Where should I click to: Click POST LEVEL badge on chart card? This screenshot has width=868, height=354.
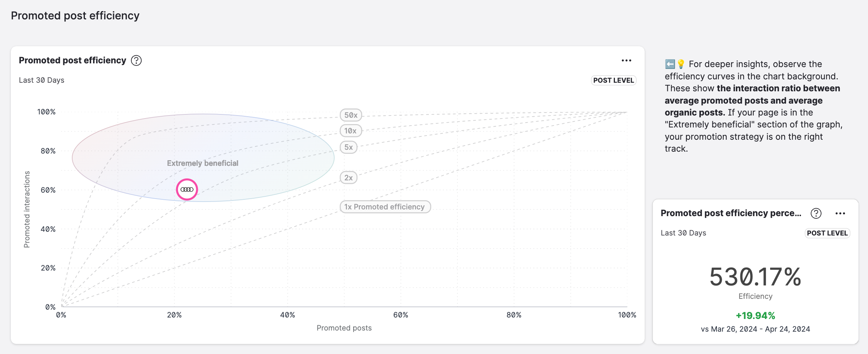click(613, 80)
